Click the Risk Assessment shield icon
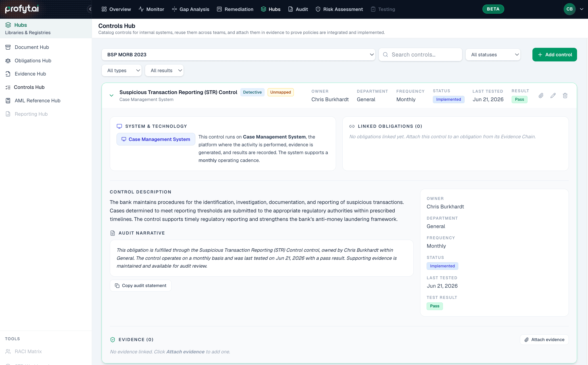 coord(318,9)
